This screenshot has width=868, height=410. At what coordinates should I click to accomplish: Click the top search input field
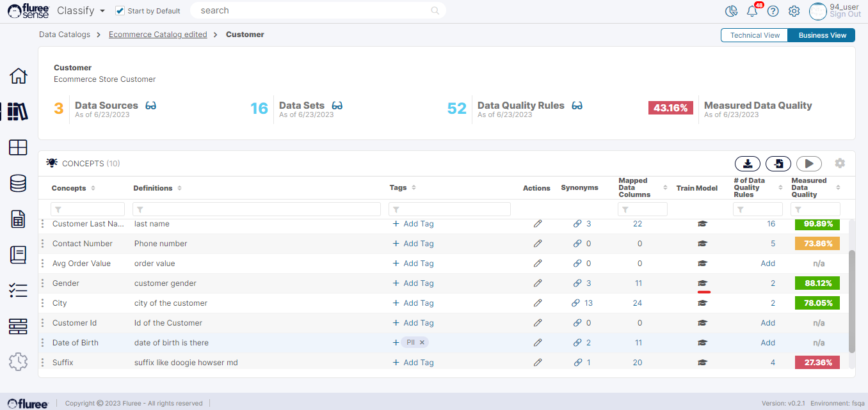pos(314,10)
